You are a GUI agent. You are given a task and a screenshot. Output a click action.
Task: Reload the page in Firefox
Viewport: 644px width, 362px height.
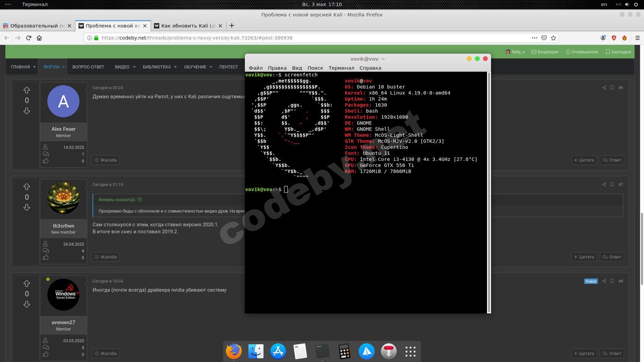pos(29,38)
